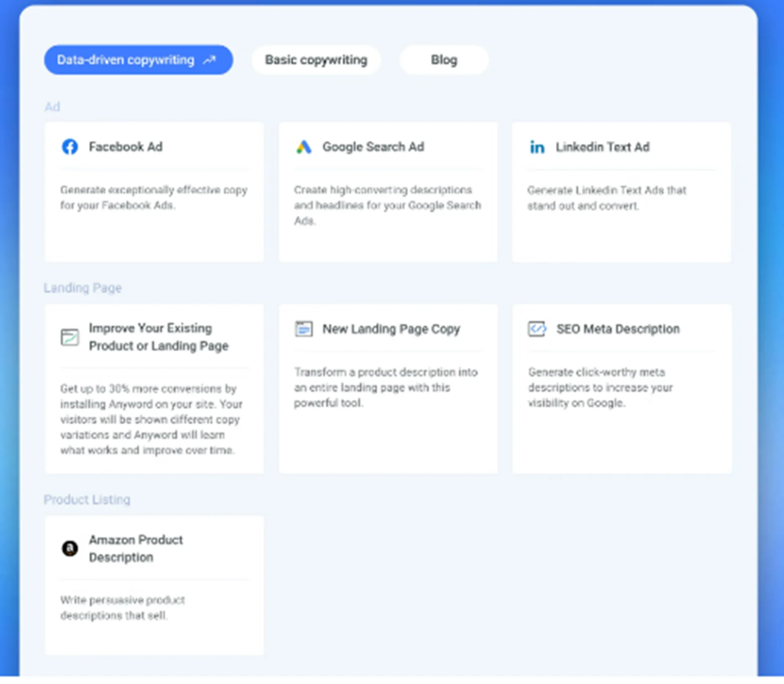The image size is (784, 684).
Task: Open the Facebook Ad card title
Action: click(126, 147)
